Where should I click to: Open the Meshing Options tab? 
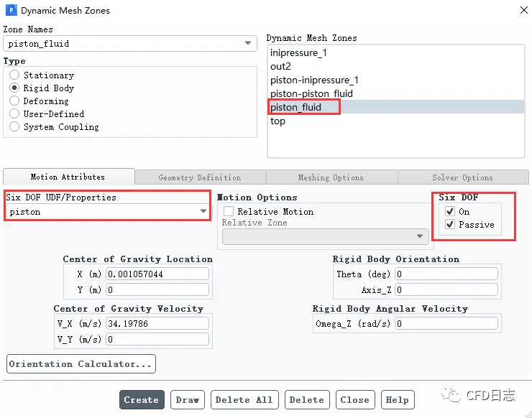[x=331, y=177]
